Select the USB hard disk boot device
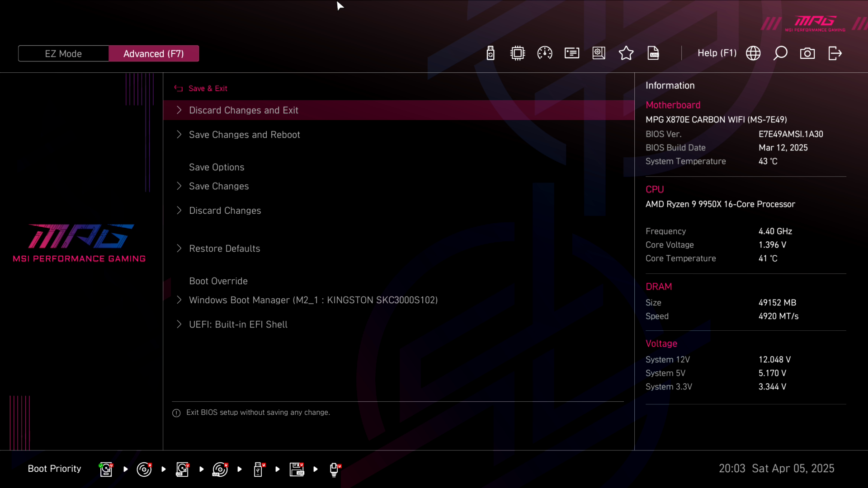The width and height of the screenshot is (868, 488). [182, 469]
